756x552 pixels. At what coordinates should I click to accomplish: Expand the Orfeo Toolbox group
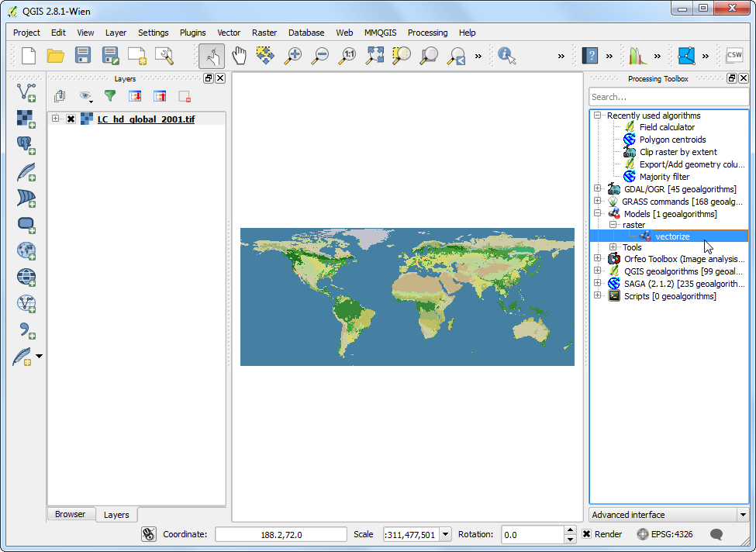[597, 258]
